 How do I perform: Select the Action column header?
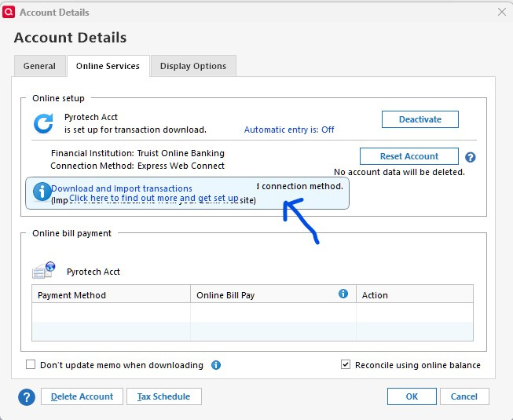(x=415, y=295)
